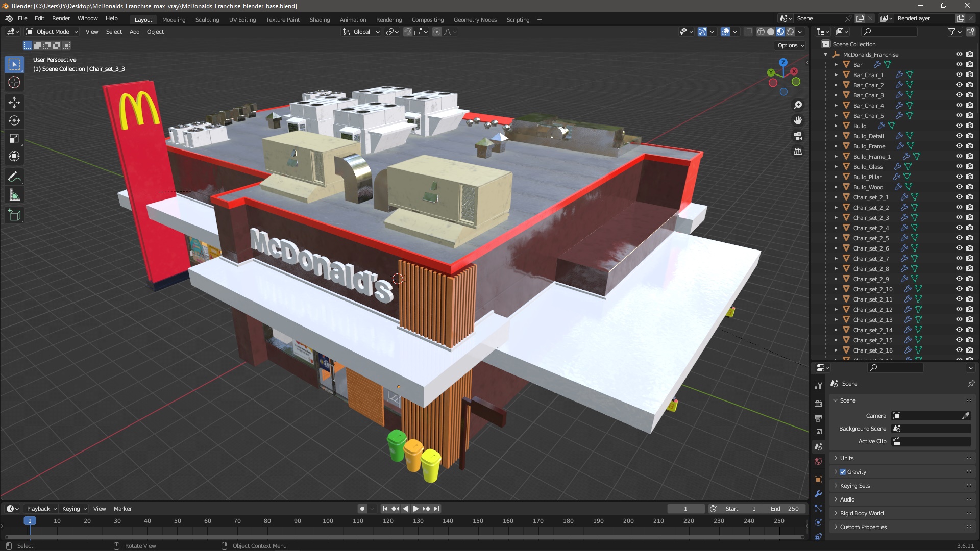Screen dimensions: 980x551
Task: Open the Add menu in viewport header
Action: (x=134, y=32)
